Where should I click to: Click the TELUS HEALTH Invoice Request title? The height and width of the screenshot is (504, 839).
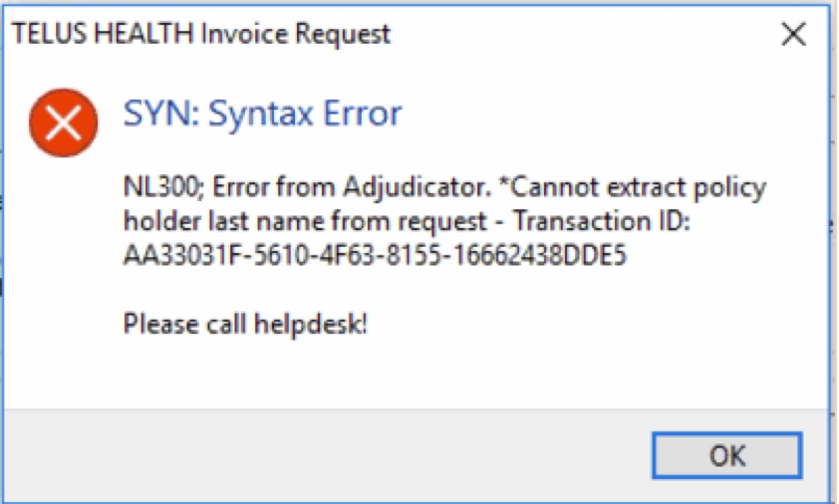[200, 34]
